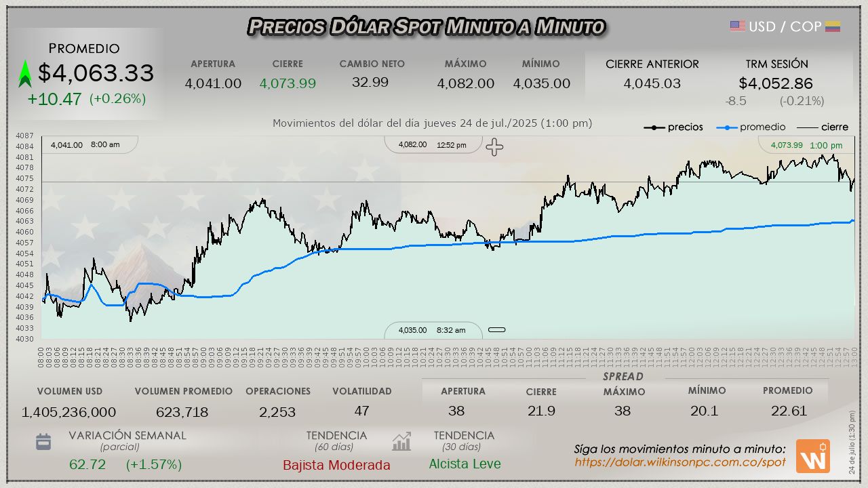Screen dimensions: 868x488
Task: Click the 8:00 am opening price callout
Action: (87, 144)
